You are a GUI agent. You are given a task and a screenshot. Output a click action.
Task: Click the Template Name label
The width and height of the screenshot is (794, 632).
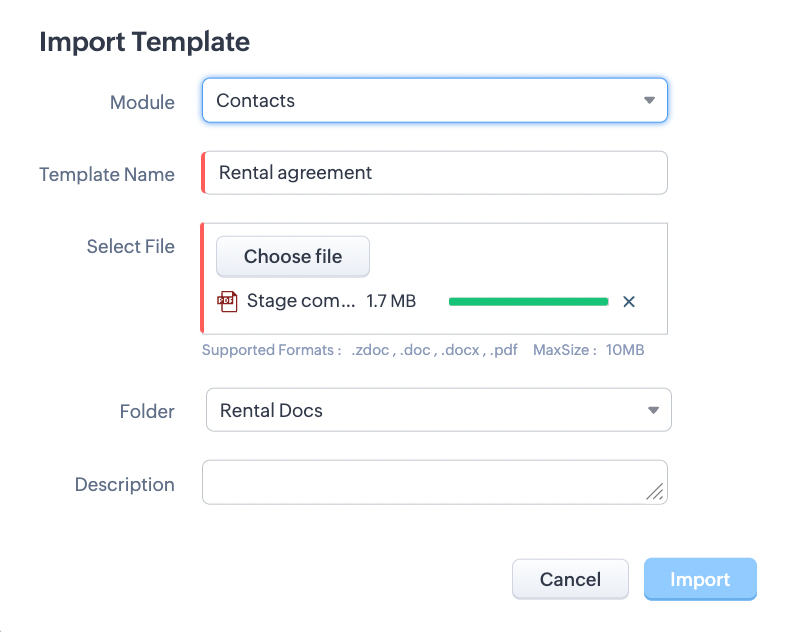tap(107, 174)
